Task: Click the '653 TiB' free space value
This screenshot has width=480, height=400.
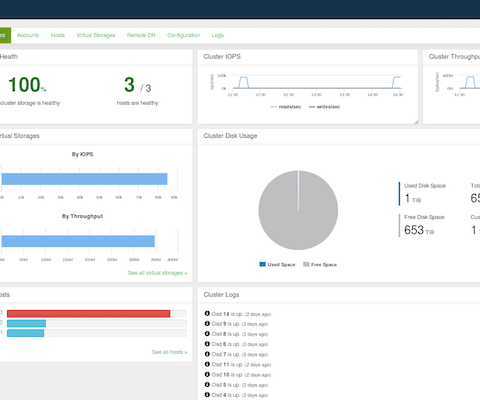Action: click(419, 230)
